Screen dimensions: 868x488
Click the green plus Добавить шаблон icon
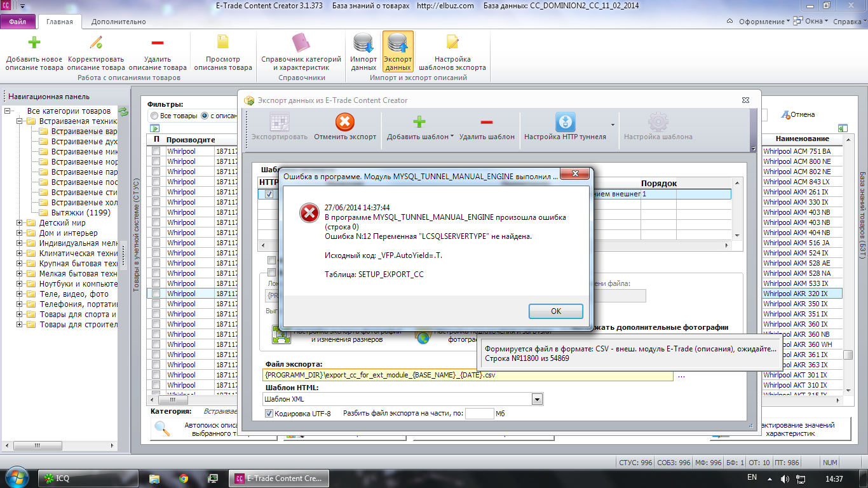(419, 122)
